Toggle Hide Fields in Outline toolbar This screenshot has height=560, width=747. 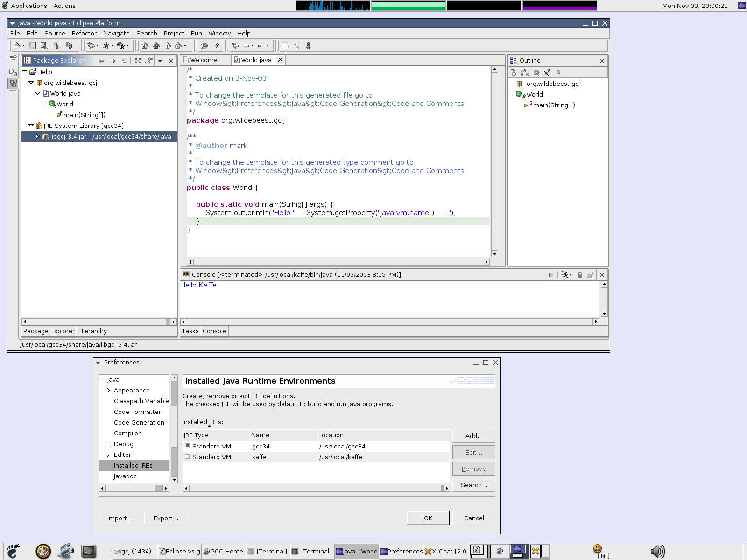536,72
